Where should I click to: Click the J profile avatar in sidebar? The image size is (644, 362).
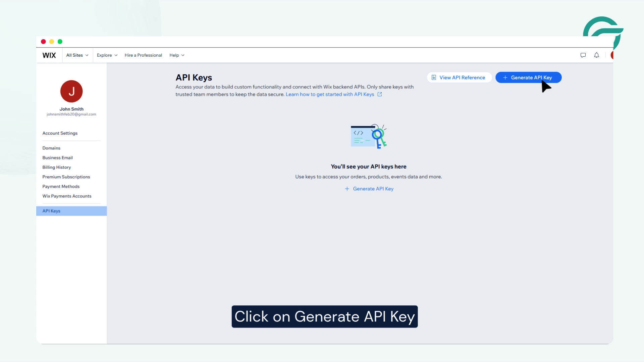[71, 91]
